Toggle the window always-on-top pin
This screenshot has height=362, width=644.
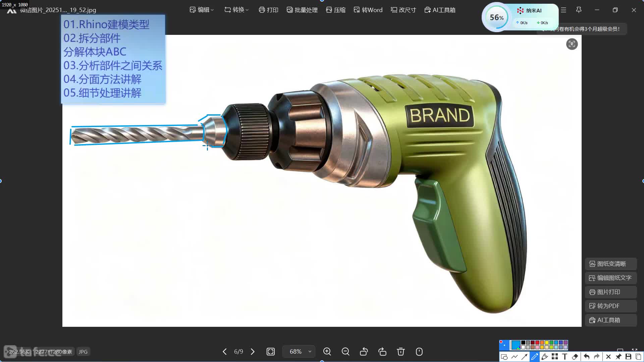[579, 10]
